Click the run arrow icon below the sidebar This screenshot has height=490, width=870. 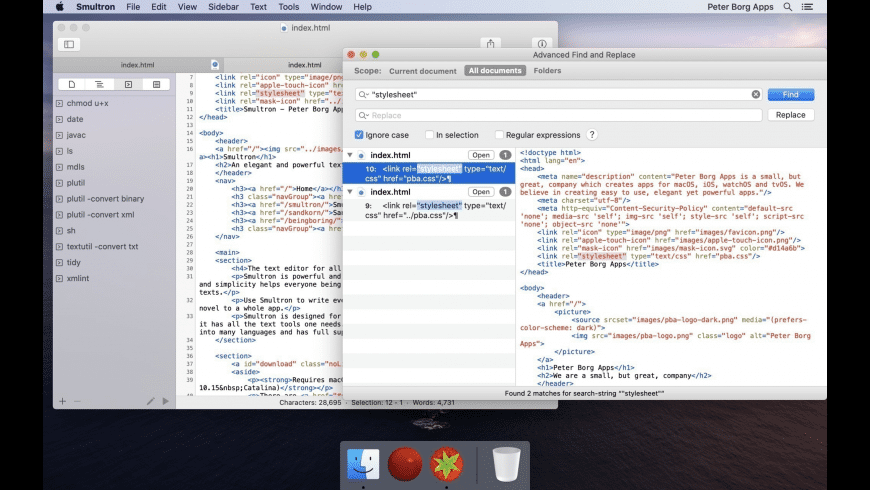(166, 401)
